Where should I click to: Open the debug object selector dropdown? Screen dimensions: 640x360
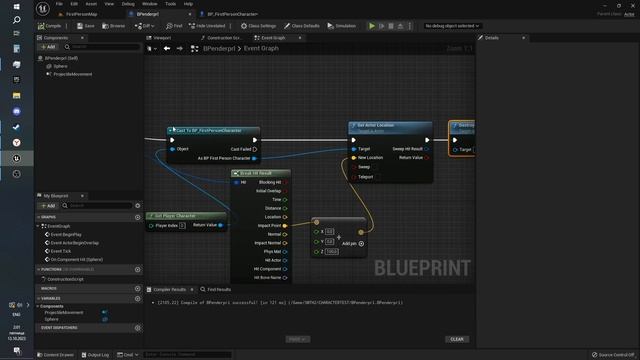point(452,26)
